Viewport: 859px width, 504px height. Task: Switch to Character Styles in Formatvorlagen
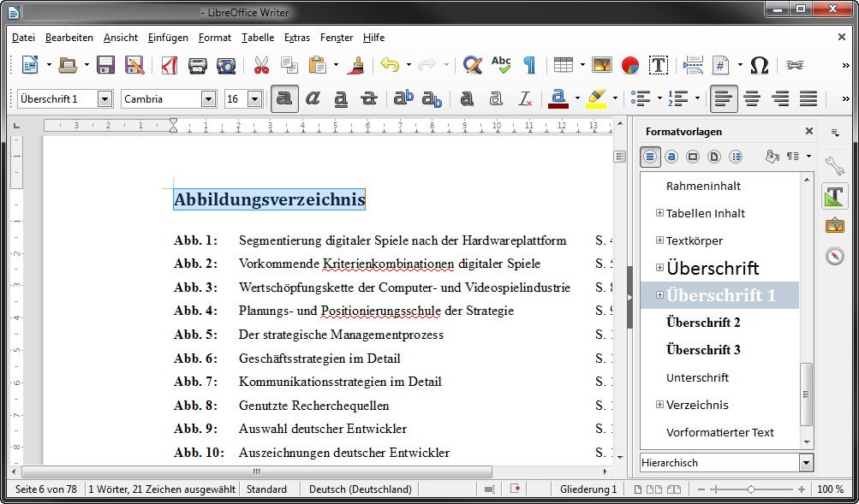click(x=671, y=157)
